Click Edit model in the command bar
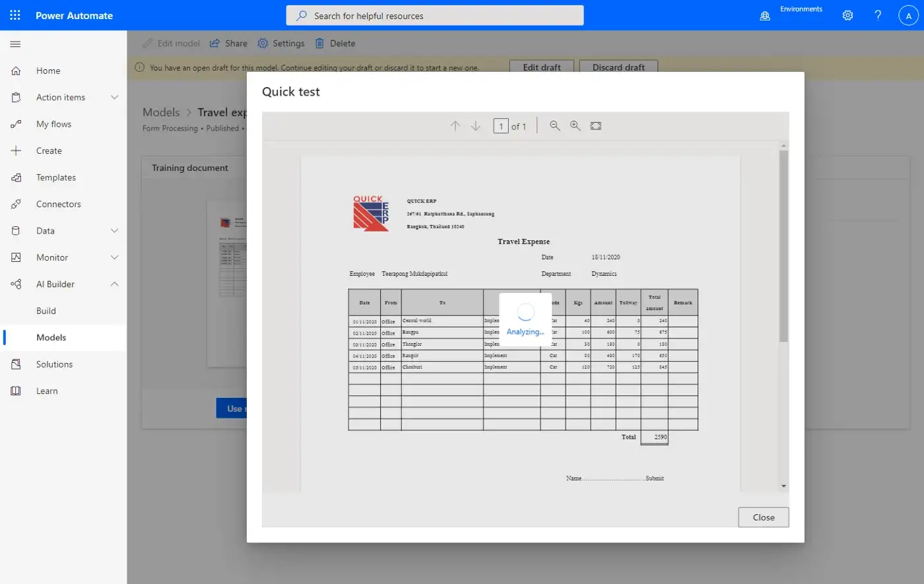This screenshot has height=584, width=924. pyautogui.click(x=172, y=44)
